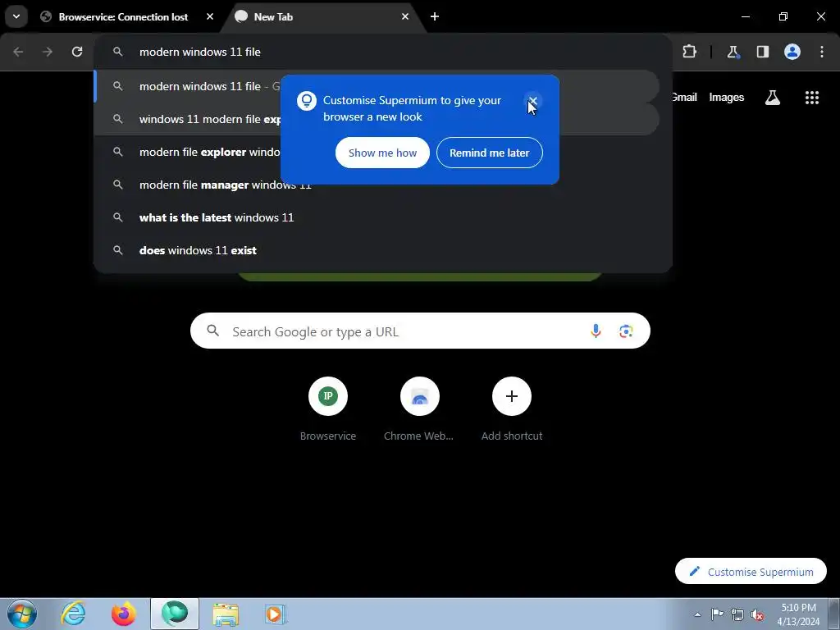Reload the page
The height and width of the screenshot is (630, 840).
[x=77, y=52]
